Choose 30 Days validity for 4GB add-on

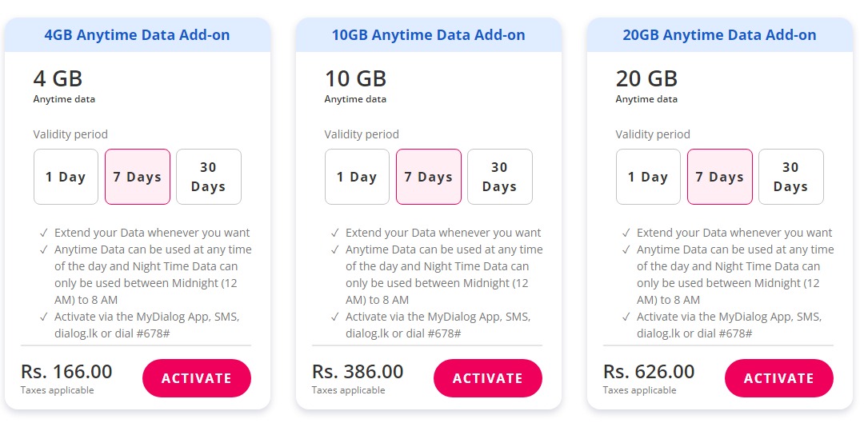(209, 177)
